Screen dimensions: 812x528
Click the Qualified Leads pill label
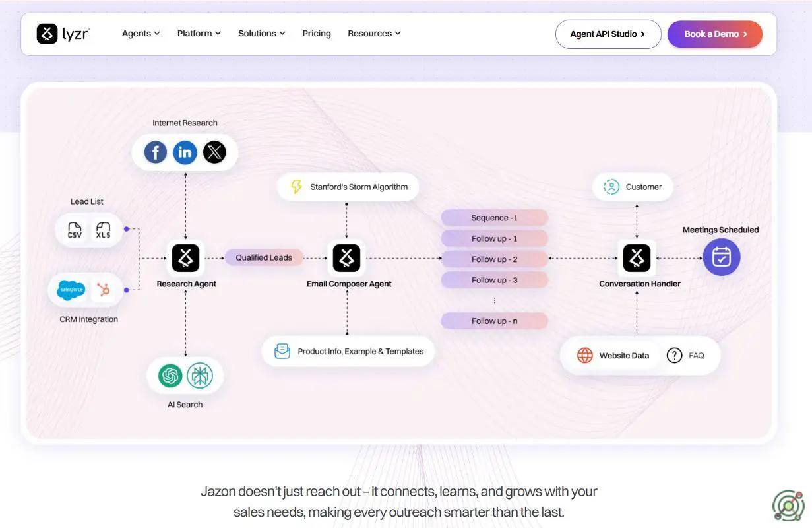pyautogui.click(x=264, y=258)
